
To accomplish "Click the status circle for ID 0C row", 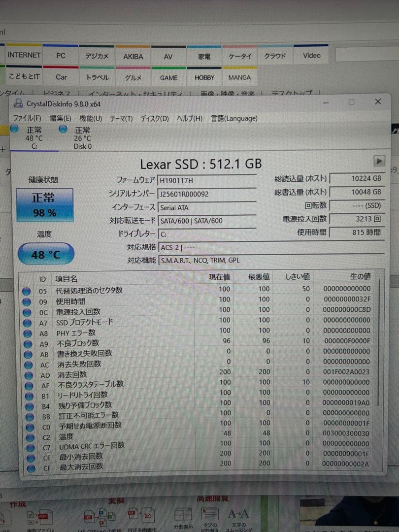I will tap(27, 312).
